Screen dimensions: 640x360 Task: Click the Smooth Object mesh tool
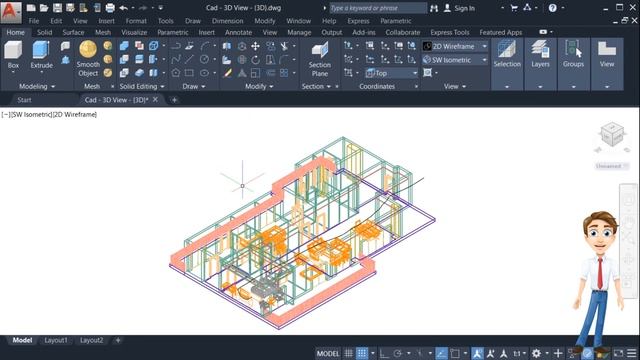click(88, 59)
